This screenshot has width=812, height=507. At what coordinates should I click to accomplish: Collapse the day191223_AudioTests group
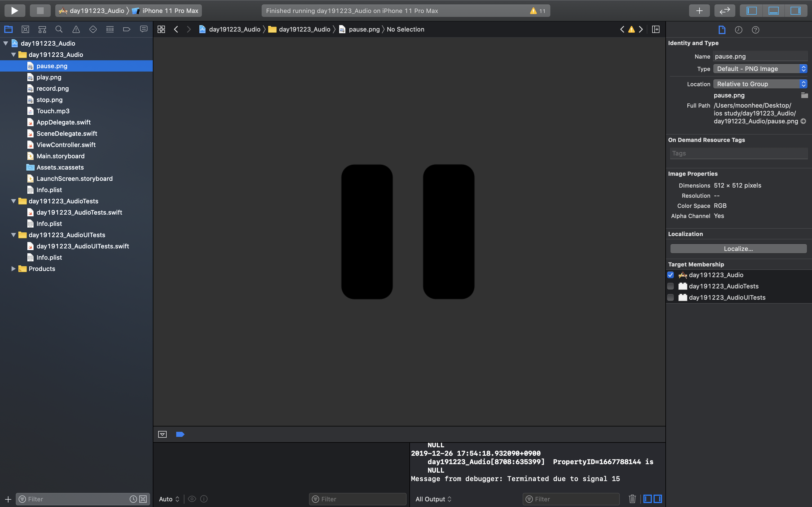[14, 201]
